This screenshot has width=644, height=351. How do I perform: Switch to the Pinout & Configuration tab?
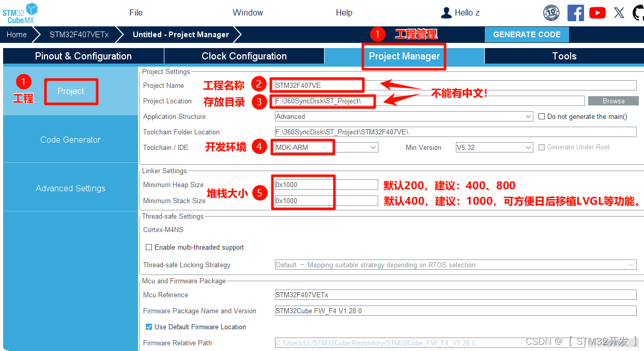(x=83, y=56)
